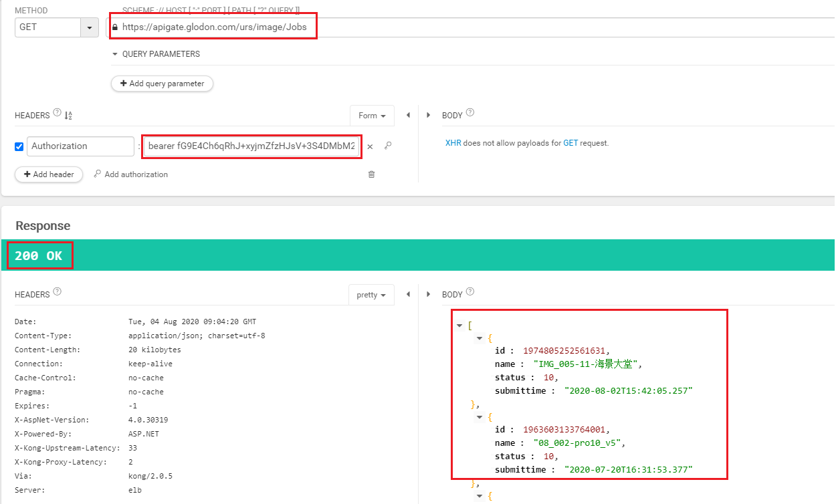Open the Form headers view dropdown
The width and height of the screenshot is (836, 504).
372,116
